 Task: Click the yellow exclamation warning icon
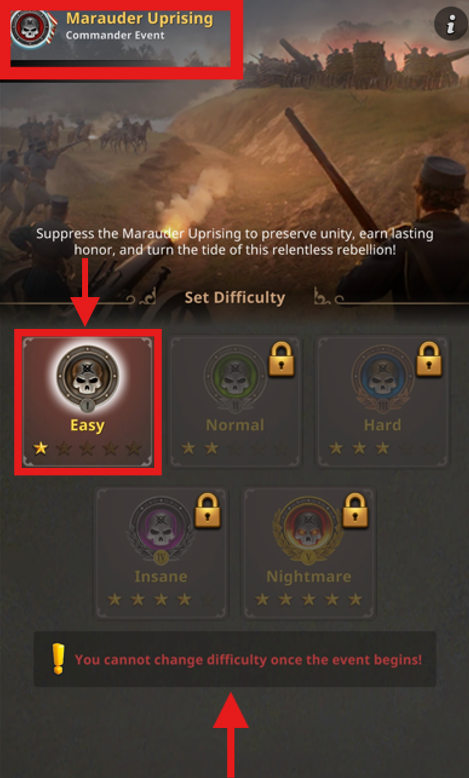[x=59, y=659]
